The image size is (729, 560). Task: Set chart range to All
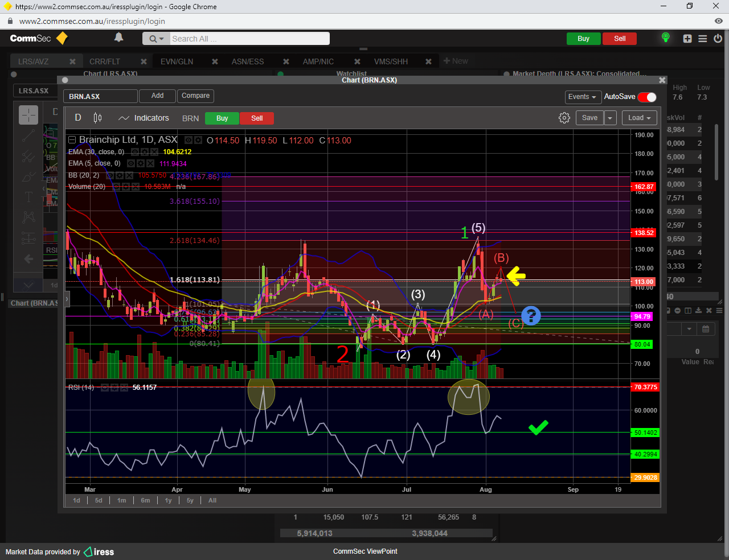(x=212, y=500)
